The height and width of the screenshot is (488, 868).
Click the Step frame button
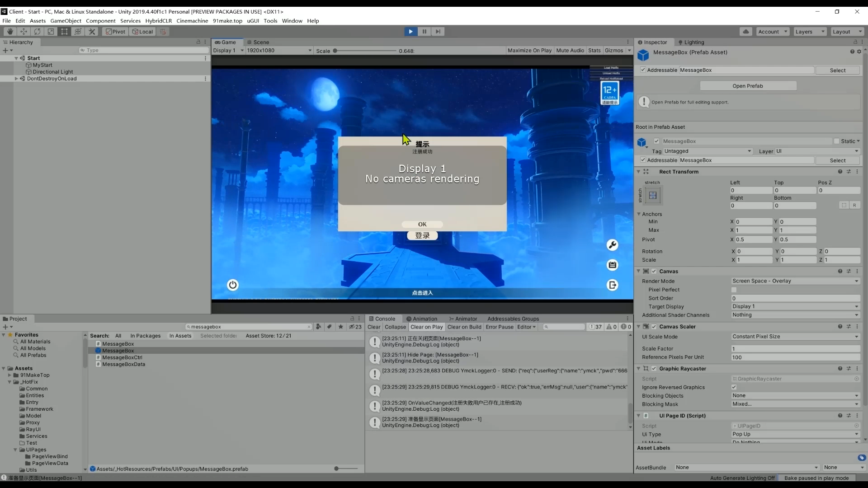pos(438,32)
